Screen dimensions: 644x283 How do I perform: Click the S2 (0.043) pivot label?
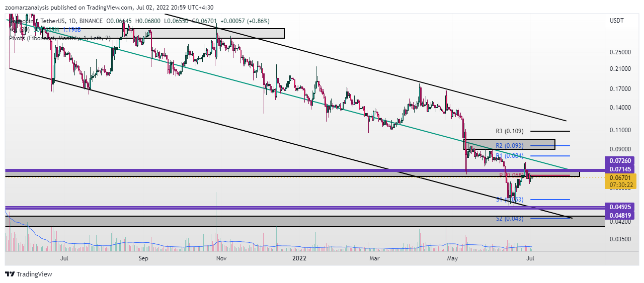(510, 219)
